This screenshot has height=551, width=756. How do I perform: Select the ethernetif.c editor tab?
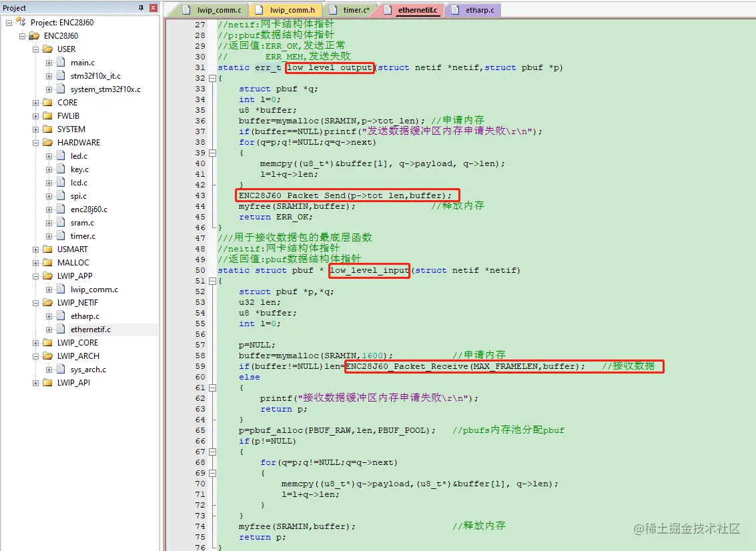[x=412, y=9]
